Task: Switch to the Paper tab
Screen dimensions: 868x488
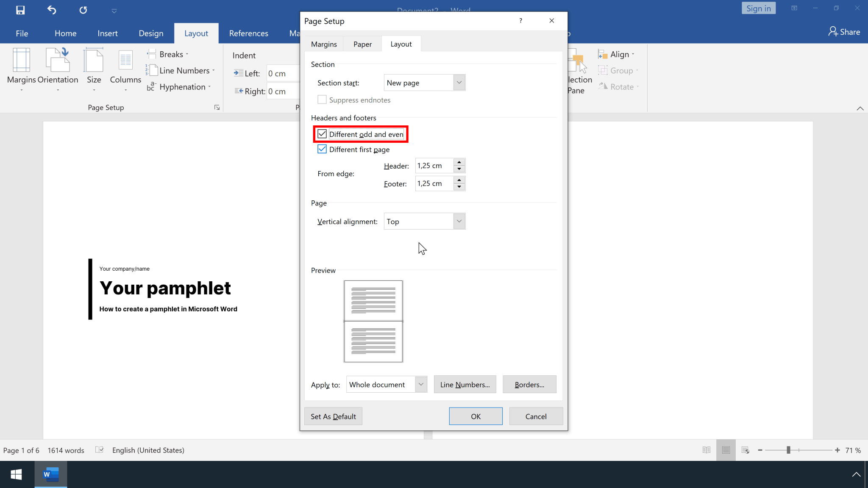Action: coord(362,44)
